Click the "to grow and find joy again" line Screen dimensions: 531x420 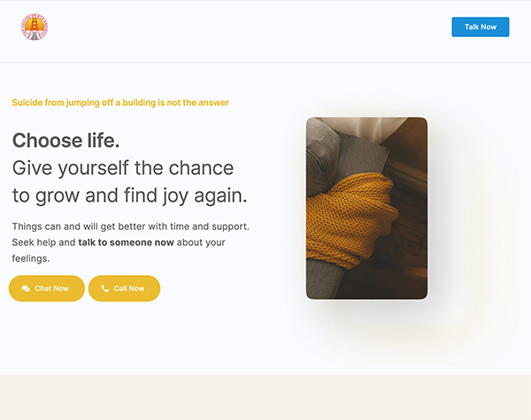[130, 195]
